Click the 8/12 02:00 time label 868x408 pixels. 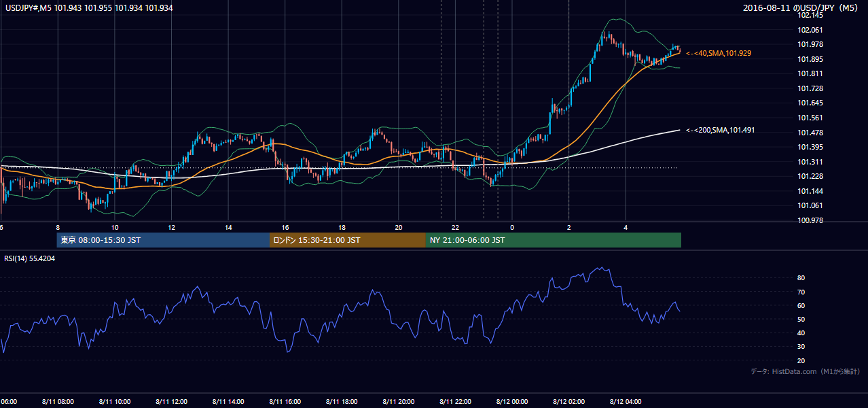click(568, 401)
